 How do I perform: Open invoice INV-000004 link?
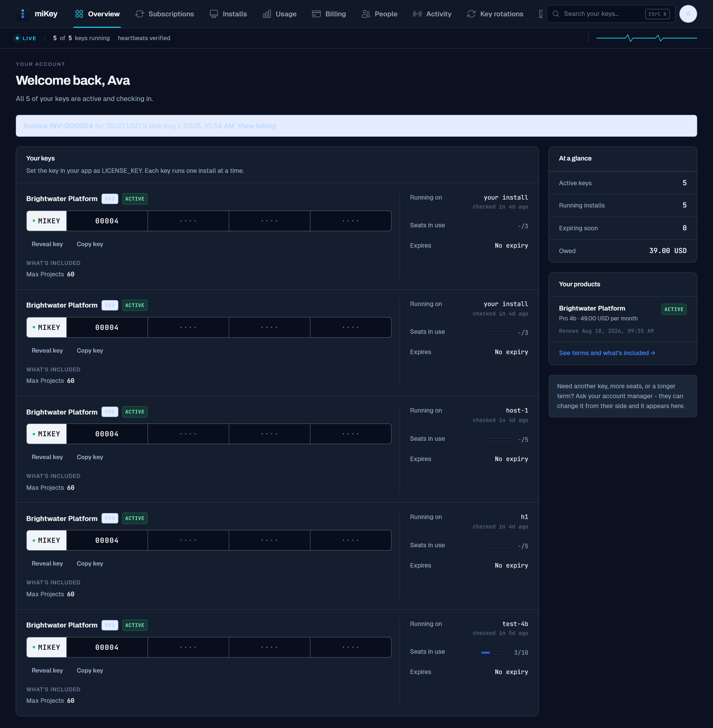point(58,126)
